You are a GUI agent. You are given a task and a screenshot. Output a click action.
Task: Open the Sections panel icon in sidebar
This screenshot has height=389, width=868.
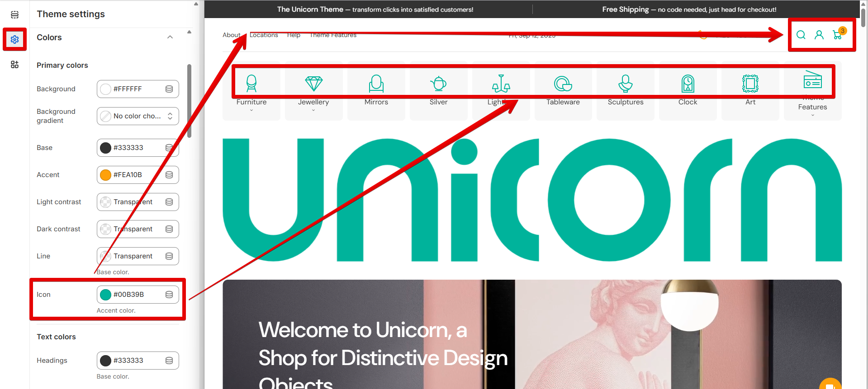coord(14,15)
